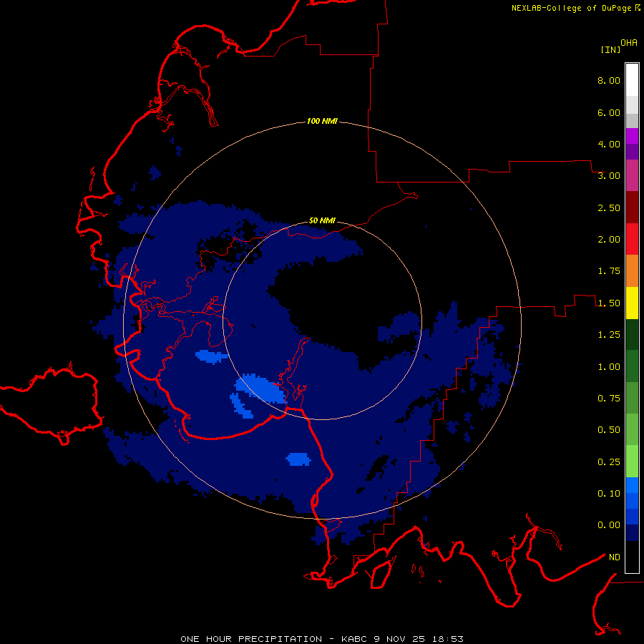This screenshot has width=644, height=644.
Task: Pick the darkest green swatch beside 1.25
Action: pyautogui.click(x=632, y=335)
